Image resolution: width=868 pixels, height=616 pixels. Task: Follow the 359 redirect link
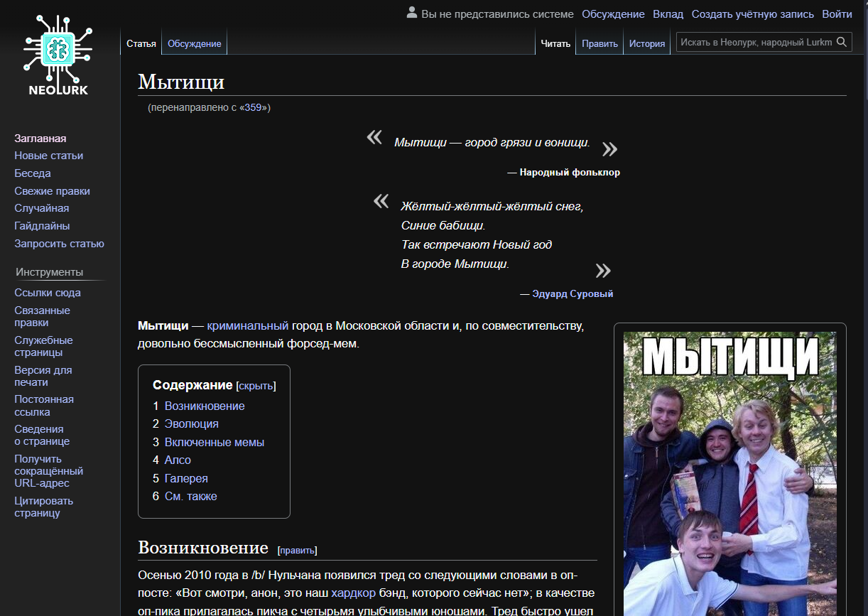tap(253, 108)
